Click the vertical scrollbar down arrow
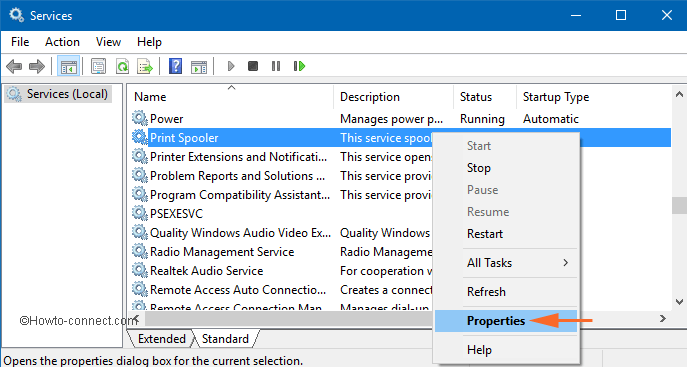Image resolution: width=687 pixels, height=367 pixels. point(679,302)
